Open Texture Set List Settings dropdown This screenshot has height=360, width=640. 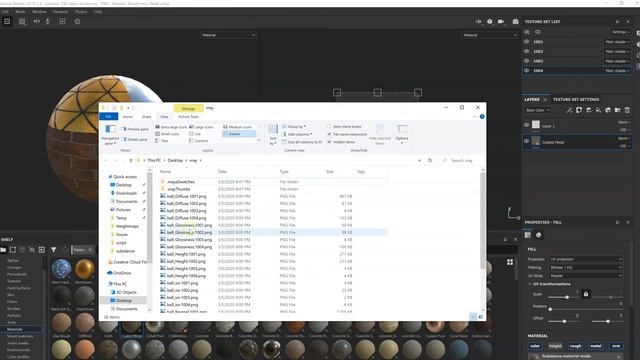pyautogui.click(x=620, y=32)
